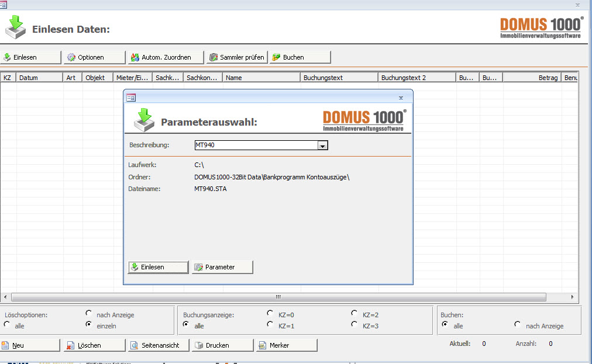The height and width of the screenshot is (364, 592).
Task: Click the Einlesen button in the main toolbar
Action: (30, 57)
